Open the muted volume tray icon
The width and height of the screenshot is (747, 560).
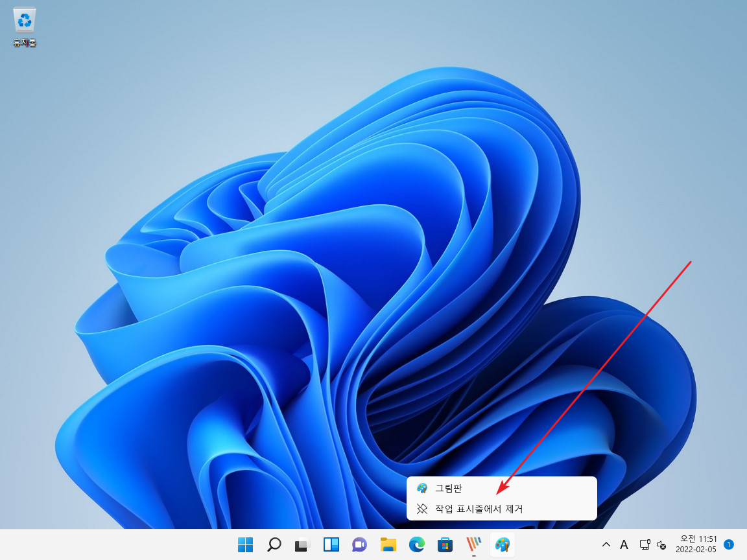[x=661, y=544]
